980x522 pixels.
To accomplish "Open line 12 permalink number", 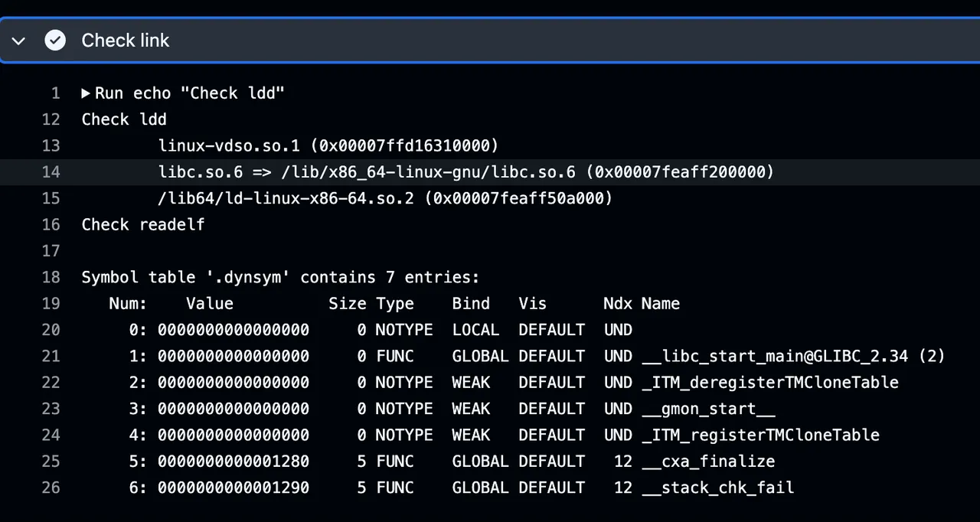I will coord(51,119).
